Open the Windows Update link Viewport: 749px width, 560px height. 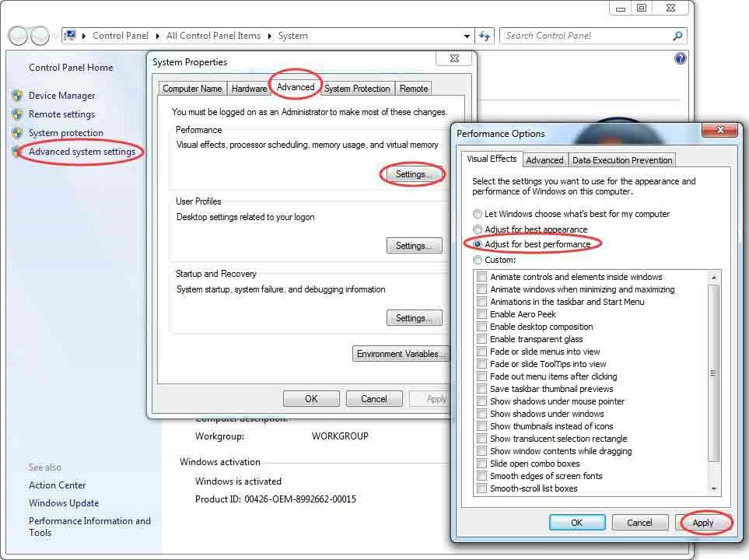pyautogui.click(x=64, y=503)
